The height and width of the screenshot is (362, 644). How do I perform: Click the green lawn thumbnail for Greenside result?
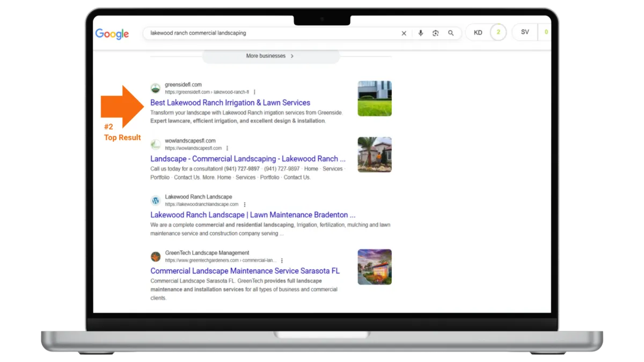[x=375, y=98]
